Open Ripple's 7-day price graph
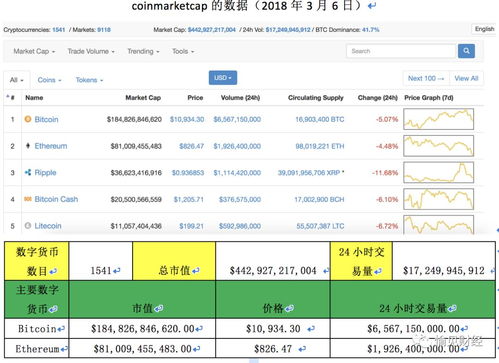 coord(438,172)
